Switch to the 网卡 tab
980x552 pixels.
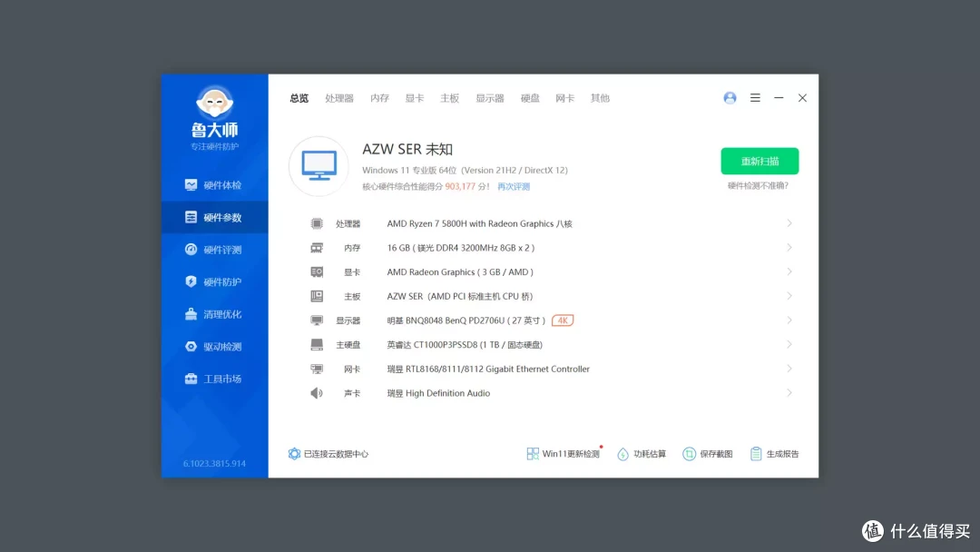565,98
